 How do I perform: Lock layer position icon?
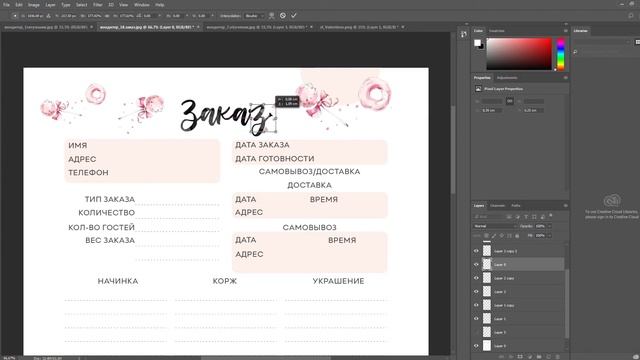pos(502,236)
